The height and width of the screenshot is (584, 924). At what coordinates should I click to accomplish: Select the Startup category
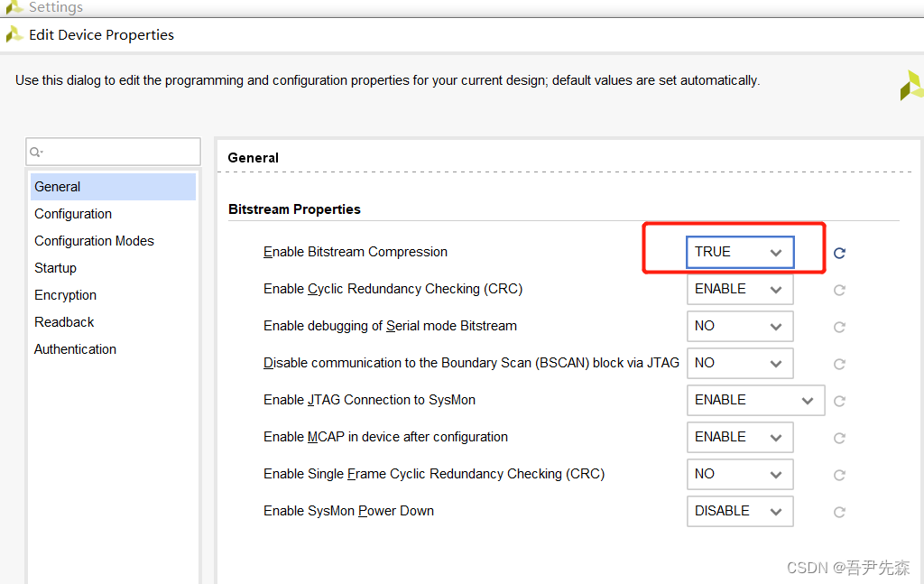[113, 268]
